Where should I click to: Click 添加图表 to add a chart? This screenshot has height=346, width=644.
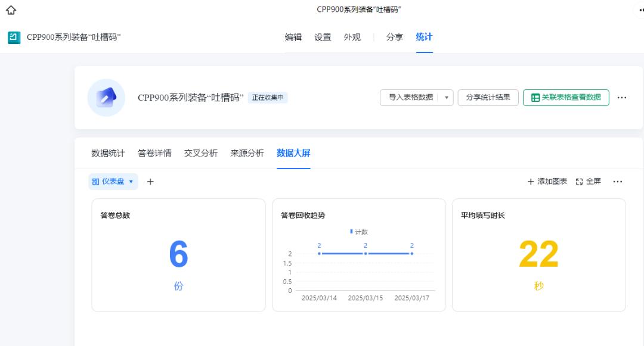(547, 182)
